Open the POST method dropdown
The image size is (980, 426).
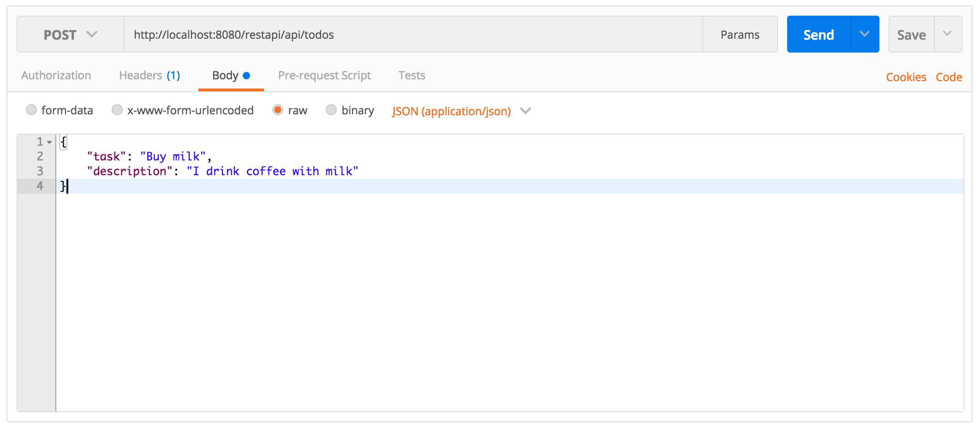click(x=71, y=35)
